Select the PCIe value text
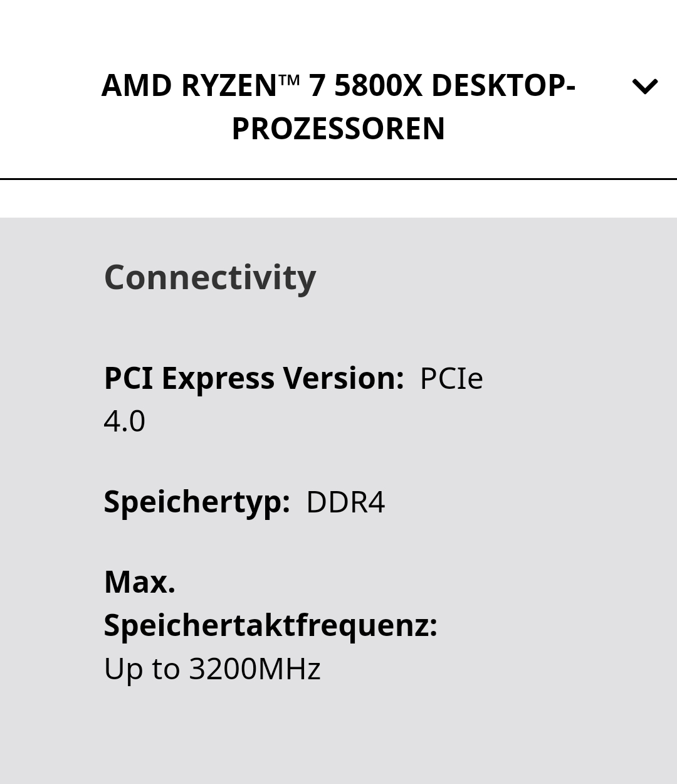Screen dimensions: 677x784 click(x=451, y=378)
